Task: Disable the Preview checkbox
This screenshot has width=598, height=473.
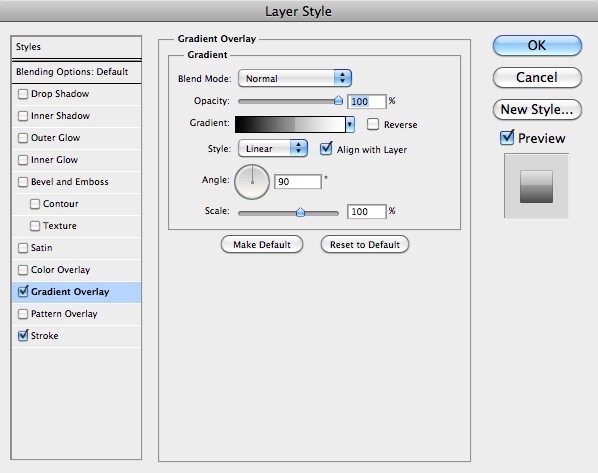Action: click(x=507, y=137)
